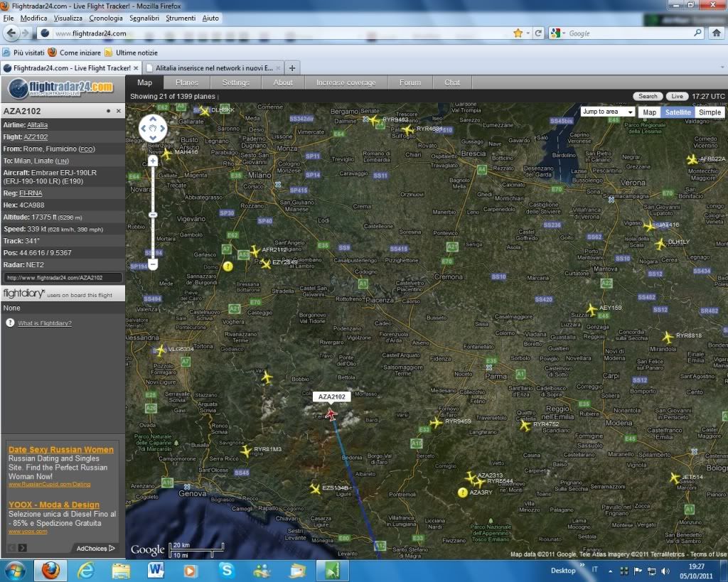Click the selected AZA2102 red plane icon

331,414
